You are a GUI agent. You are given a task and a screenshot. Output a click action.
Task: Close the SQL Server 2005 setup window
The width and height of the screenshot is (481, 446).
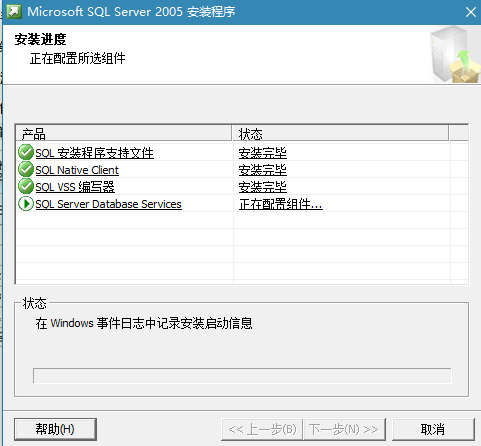pyautogui.click(x=471, y=12)
